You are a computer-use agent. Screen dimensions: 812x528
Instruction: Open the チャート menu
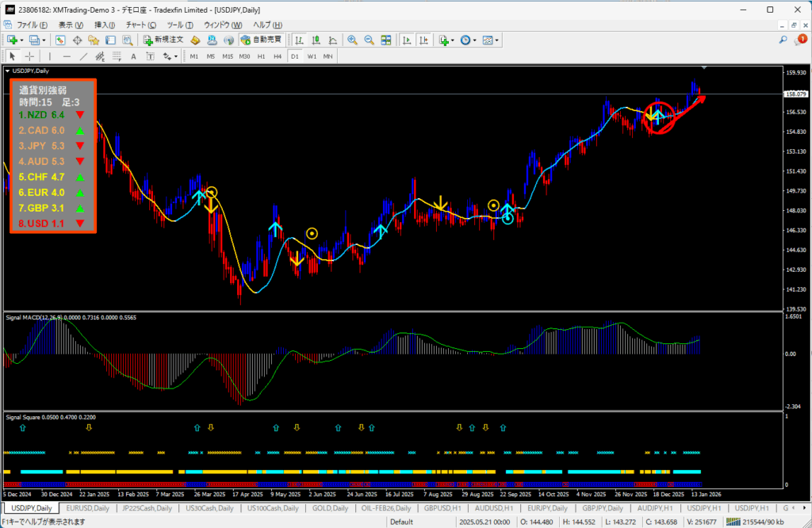(x=140, y=25)
